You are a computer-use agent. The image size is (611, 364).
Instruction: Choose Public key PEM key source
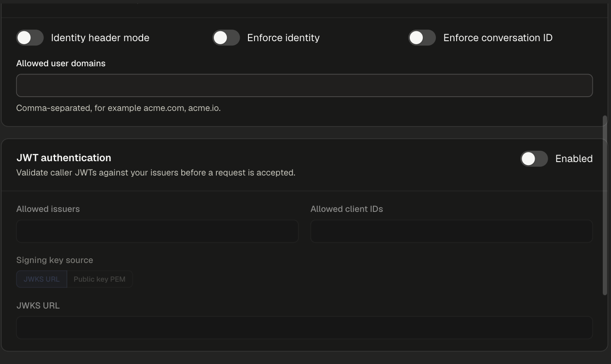pos(100,279)
